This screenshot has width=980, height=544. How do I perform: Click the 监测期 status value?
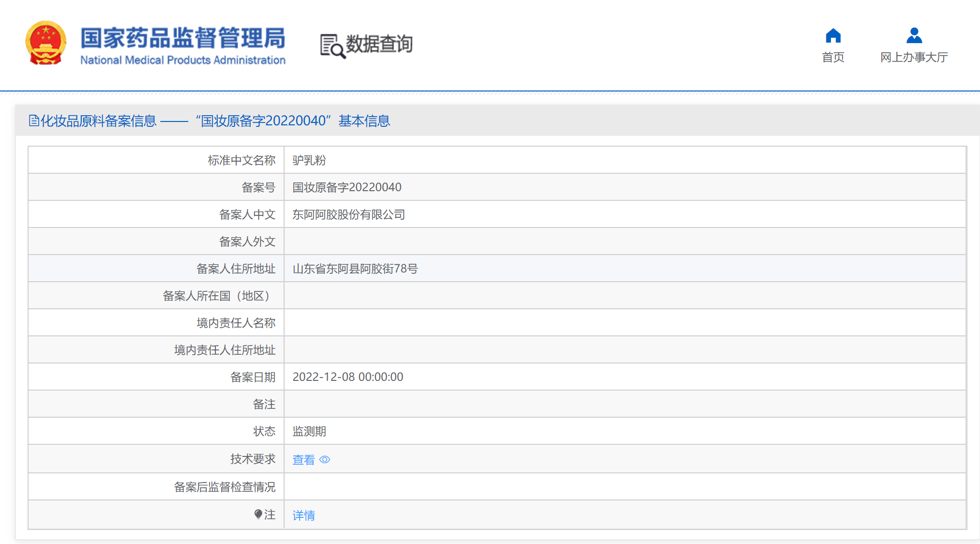pyautogui.click(x=309, y=431)
